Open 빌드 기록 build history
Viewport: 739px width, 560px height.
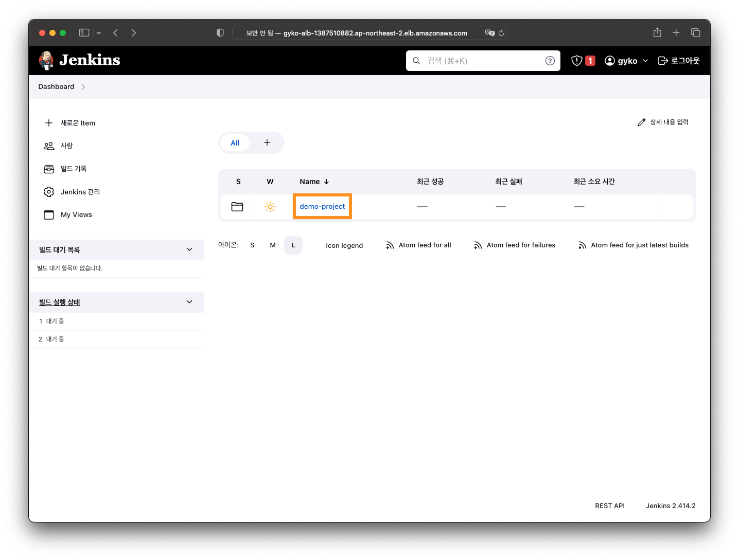click(74, 169)
